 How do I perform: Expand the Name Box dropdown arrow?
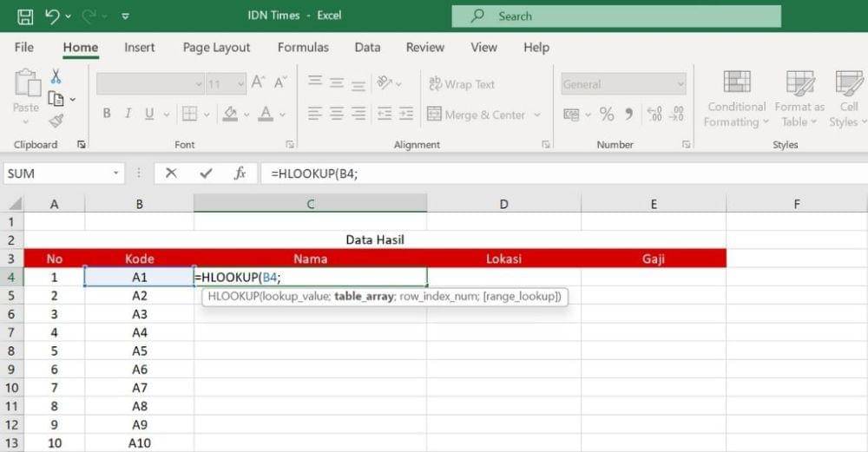[x=117, y=174]
